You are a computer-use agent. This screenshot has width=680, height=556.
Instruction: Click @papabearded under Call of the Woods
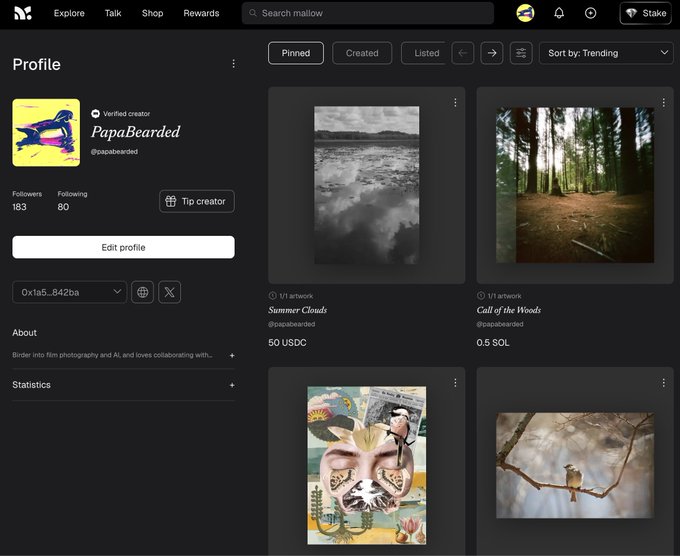tap(500, 324)
